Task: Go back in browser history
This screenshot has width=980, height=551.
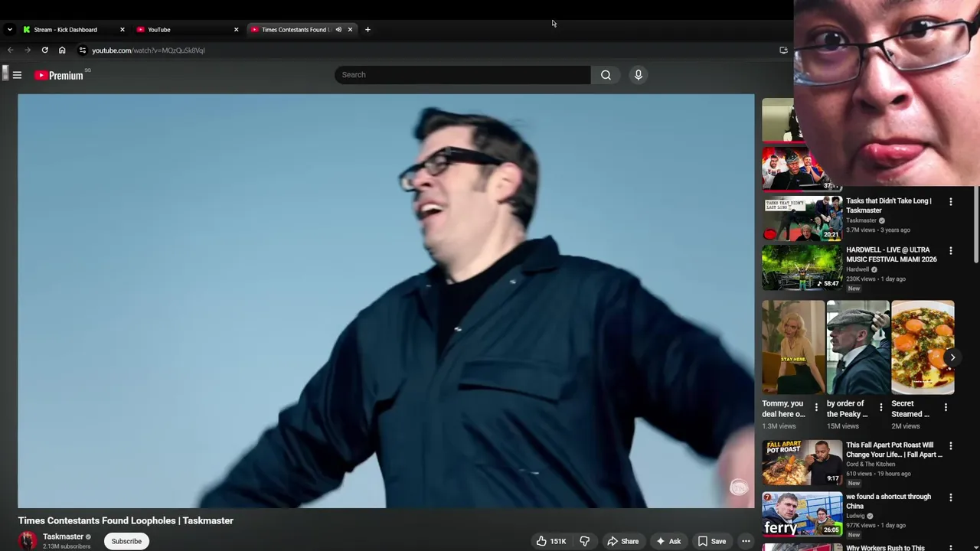Action: (10, 51)
